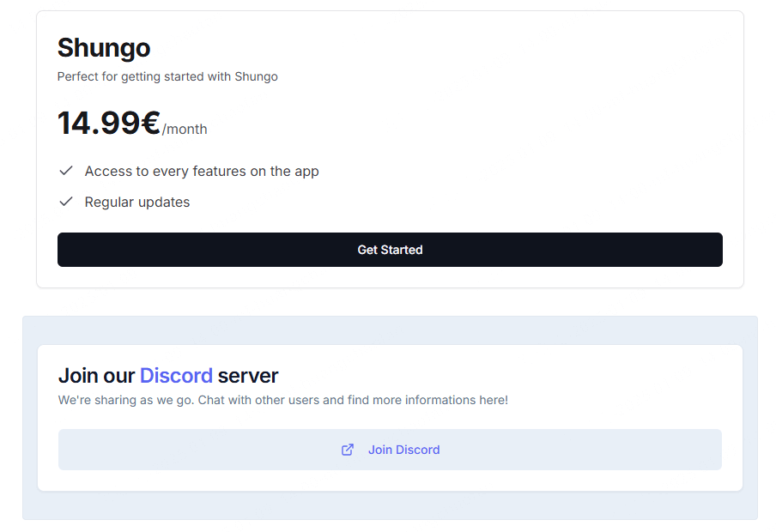The image size is (776, 532).
Task: Click the word 'server' in the Discord heading
Action: (248, 375)
